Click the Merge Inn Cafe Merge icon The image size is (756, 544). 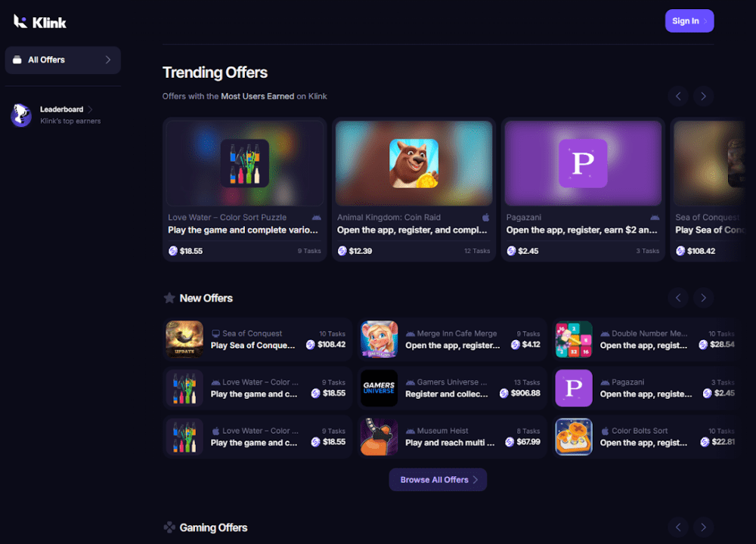point(379,339)
